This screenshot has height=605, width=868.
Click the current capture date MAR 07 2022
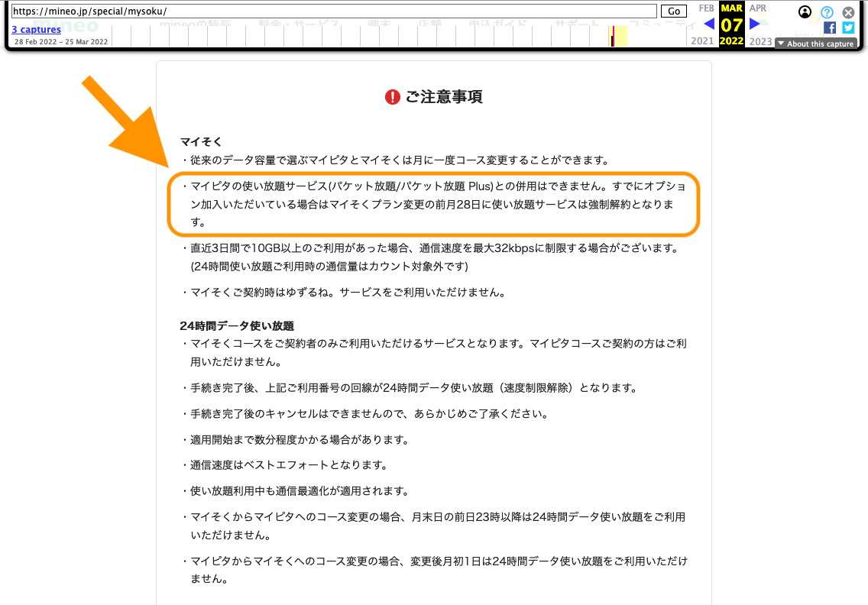click(731, 24)
